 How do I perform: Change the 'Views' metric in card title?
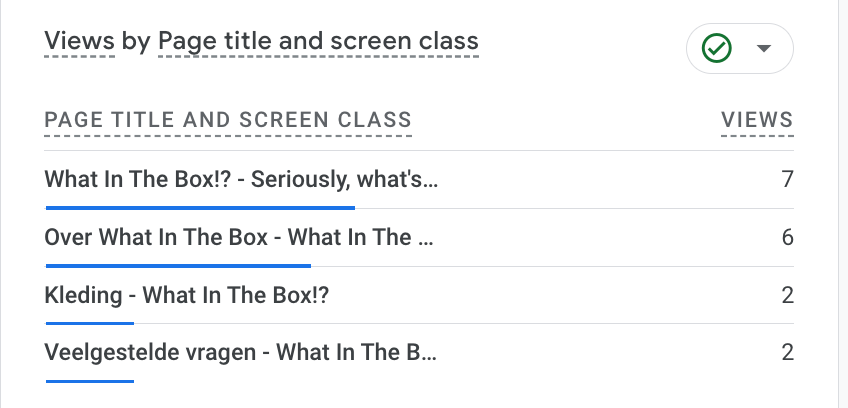click(79, 42)
